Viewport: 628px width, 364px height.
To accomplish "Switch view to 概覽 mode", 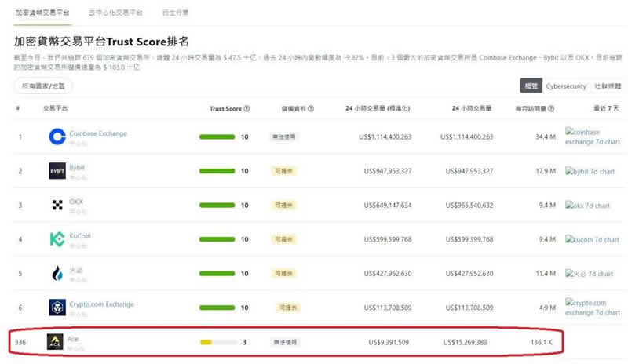I will [530, 86].
